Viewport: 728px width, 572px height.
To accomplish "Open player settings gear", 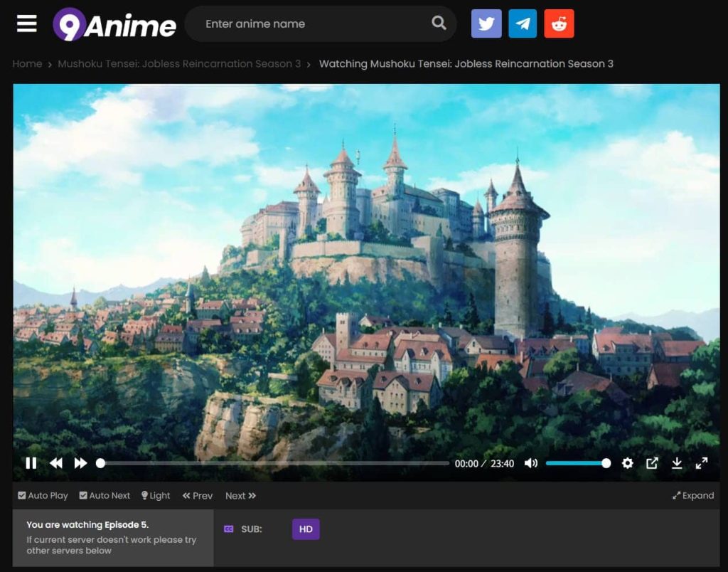I will (x=627, y=463).
